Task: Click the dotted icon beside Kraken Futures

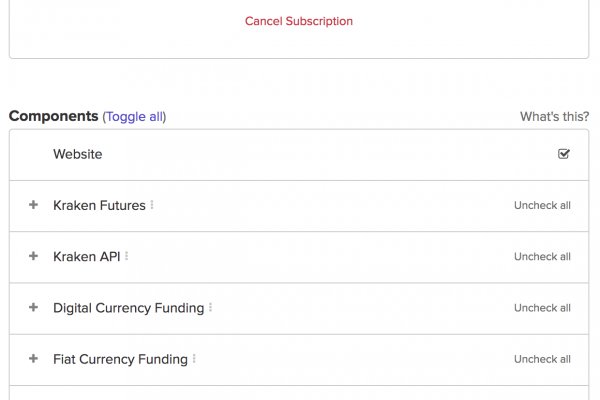Action: click(x=152, y=205)
